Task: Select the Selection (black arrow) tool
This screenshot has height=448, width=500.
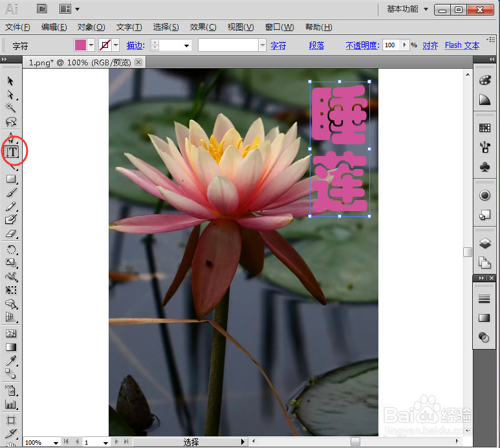Action: (10, 81)
